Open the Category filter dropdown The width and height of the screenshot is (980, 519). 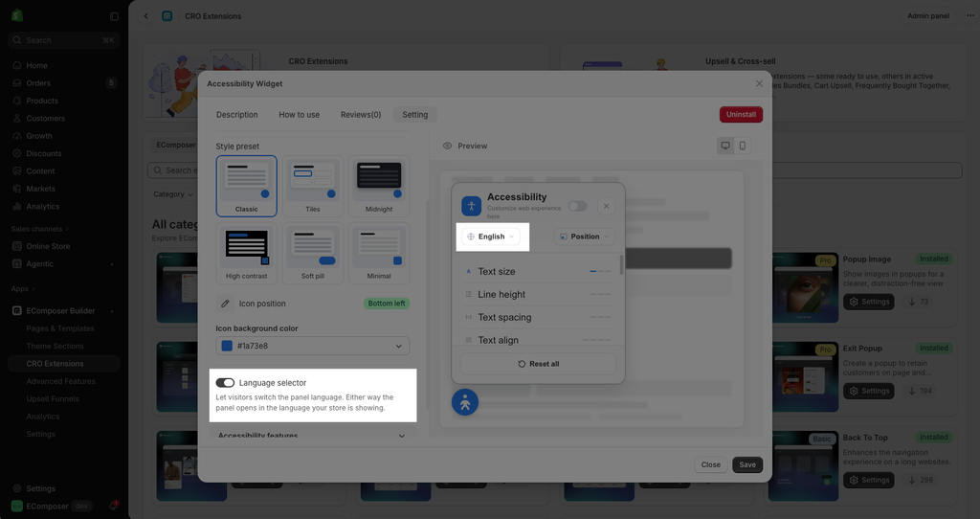tap(173, 193)
